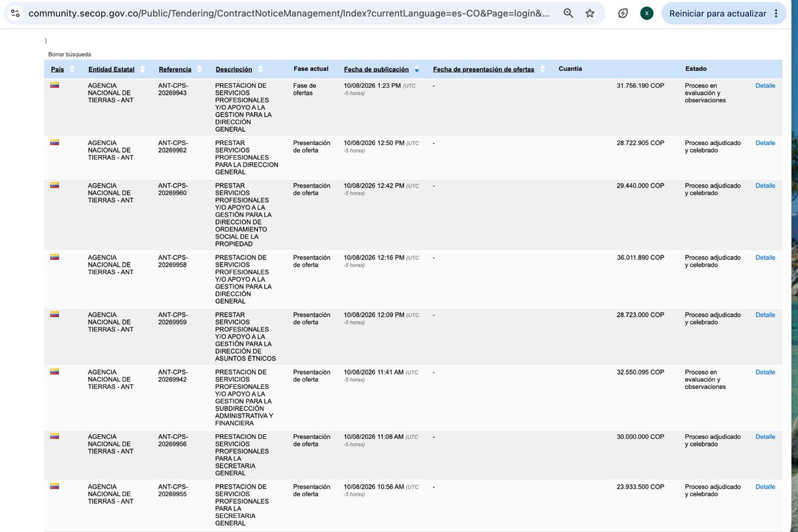The image size is (798, 532).
Task: Open Detalle for ANT-CPS-20269958
Action: (x=765, y=257)
